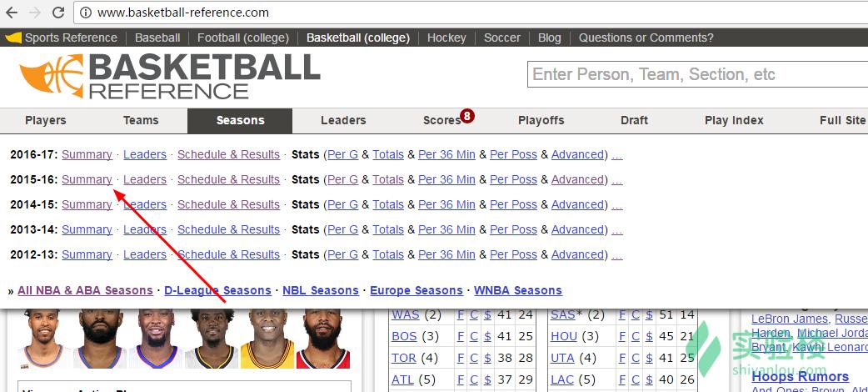
Task: Click the browser back arrow
Action: [x=12, y=13]
